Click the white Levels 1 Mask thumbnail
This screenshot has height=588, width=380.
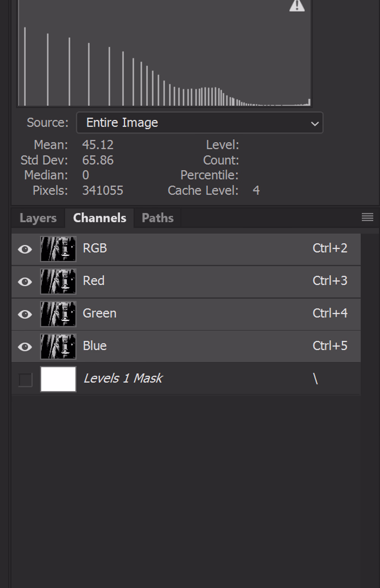(x=58, y=379)
